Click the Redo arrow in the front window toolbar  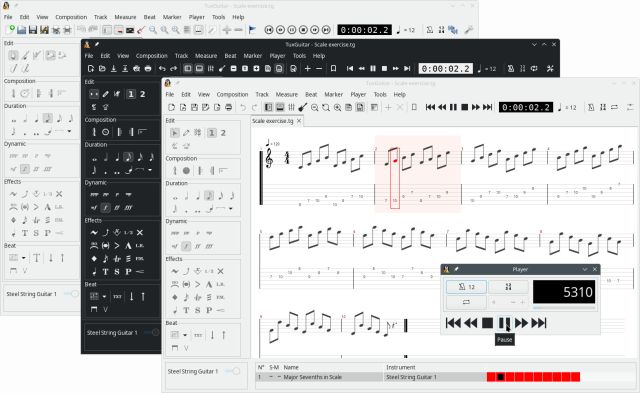pos(255,107)
